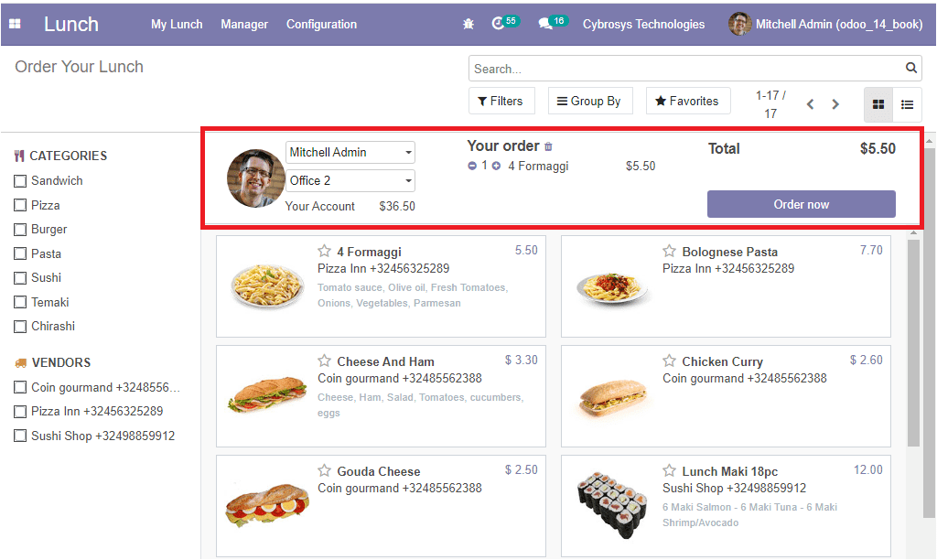Favorite star for 4 Formaggi

pyautogui.click(x=324, y=251)
